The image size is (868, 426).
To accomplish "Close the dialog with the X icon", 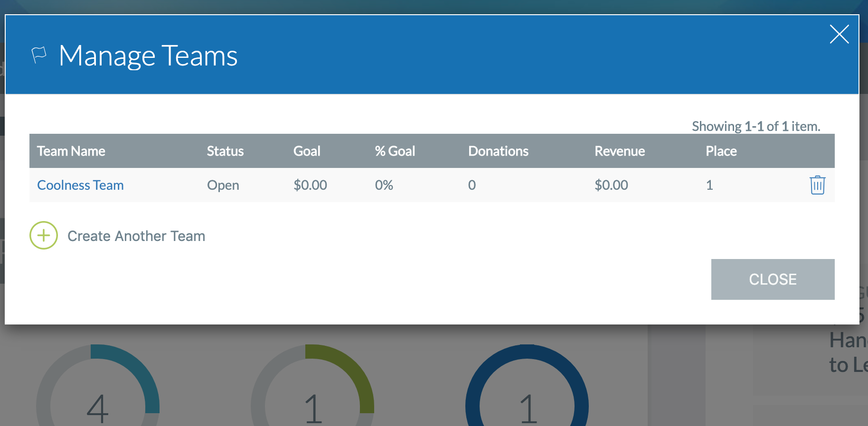I will (839, 34).
